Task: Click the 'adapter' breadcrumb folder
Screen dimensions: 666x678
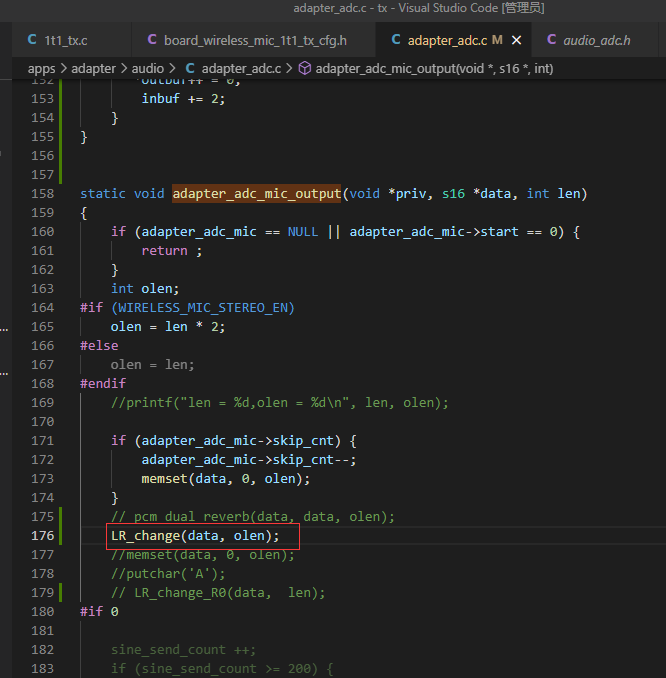Action: (93, 69)
